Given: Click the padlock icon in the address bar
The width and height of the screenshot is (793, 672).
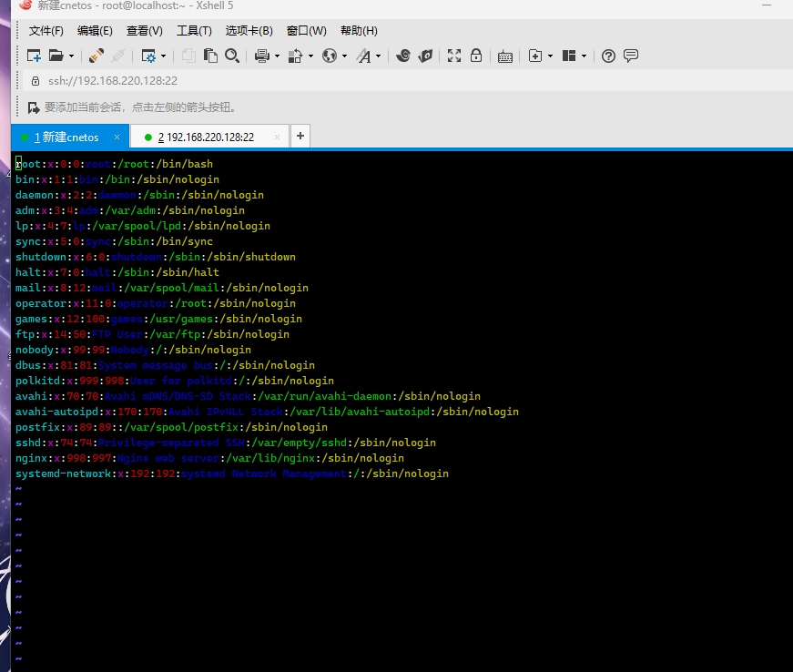Looking at the screenshot, I should [36, 81].
